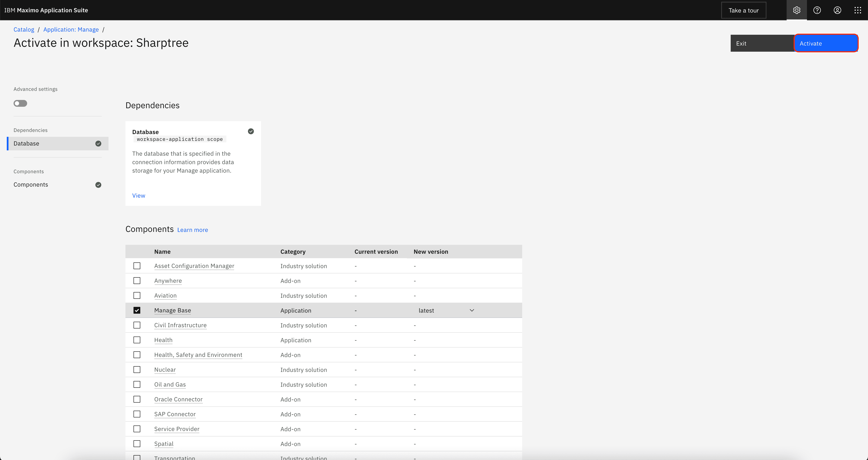The height and width of the screenshot is (460, 868).
Task: Click the workspace-application scope tag
Action: [x=180, y=139]
